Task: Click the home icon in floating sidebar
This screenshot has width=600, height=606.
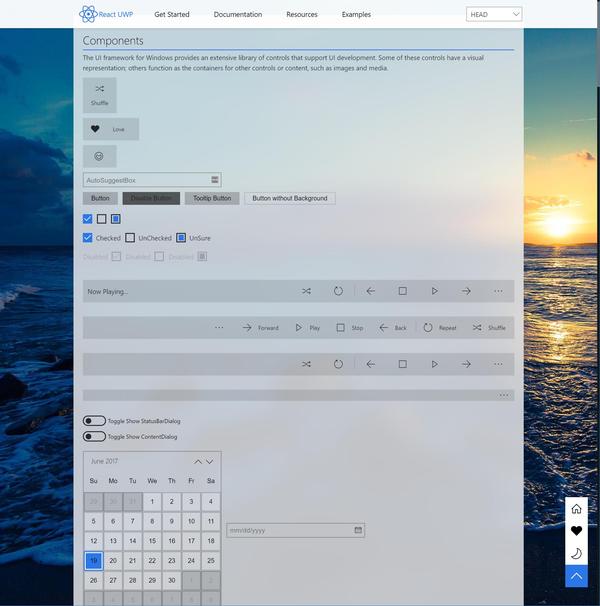Action: coord(576,509)
